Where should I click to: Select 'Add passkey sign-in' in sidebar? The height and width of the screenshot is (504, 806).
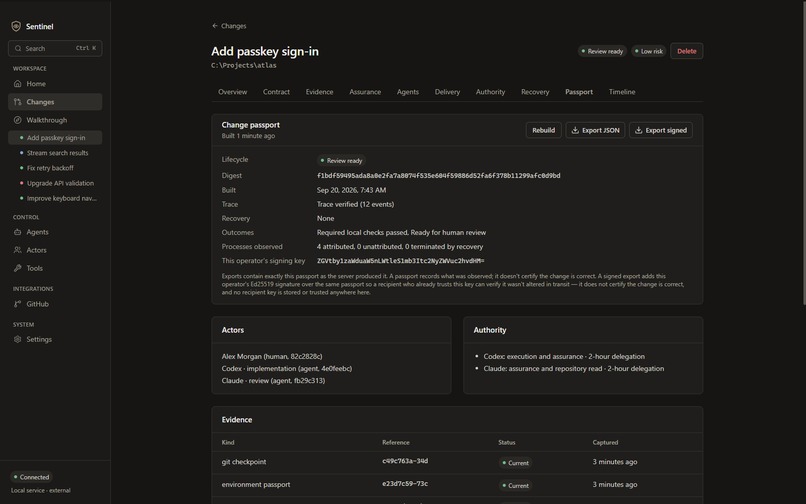pyautogui.click(x=55, y=138)
